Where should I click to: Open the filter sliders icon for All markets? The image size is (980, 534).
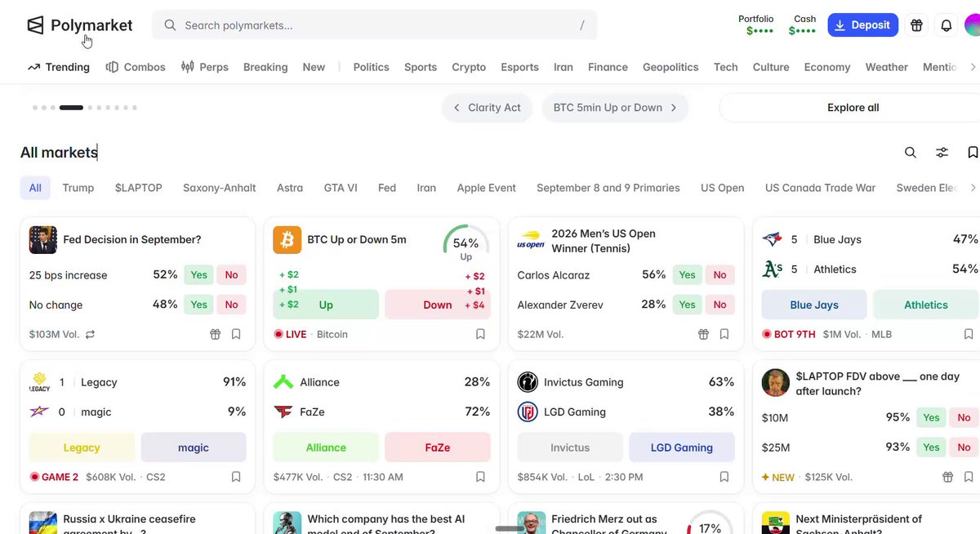(x=942, y=152)
